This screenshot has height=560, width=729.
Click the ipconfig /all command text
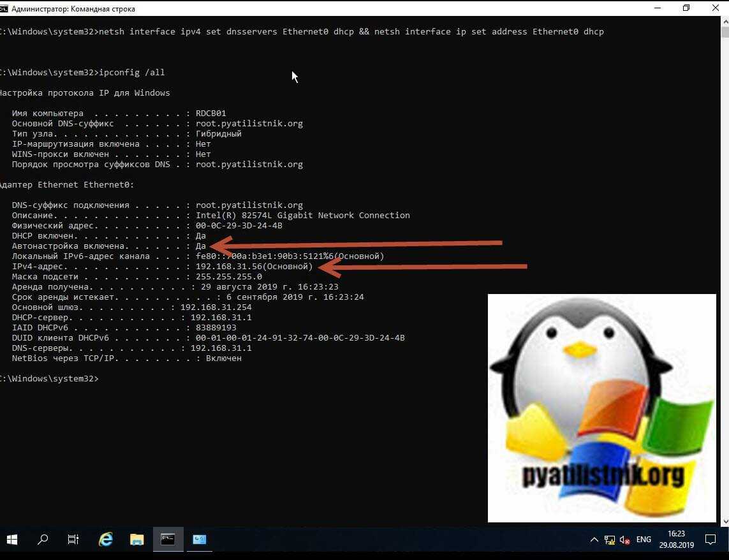pos(132,73)
